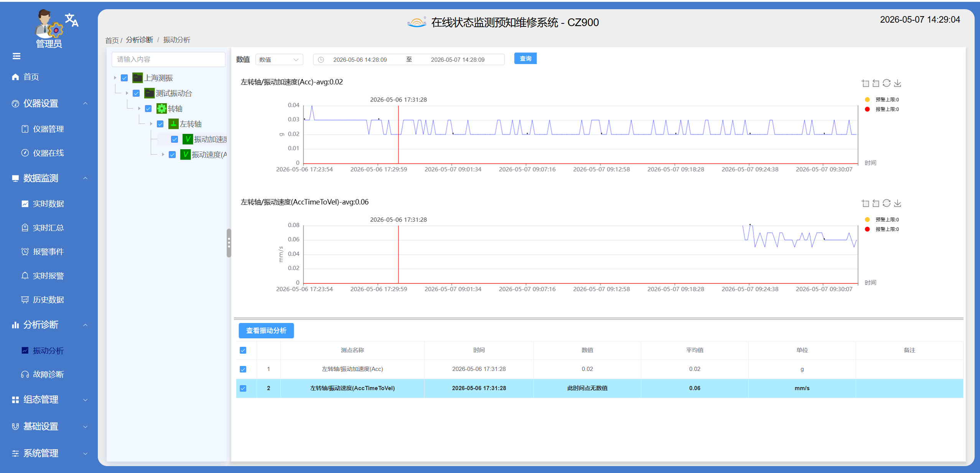Screen dimensions: 980x473
Task: Open the 历史数据 menu item
Action: pyautogui.click(x=49, y=300)
